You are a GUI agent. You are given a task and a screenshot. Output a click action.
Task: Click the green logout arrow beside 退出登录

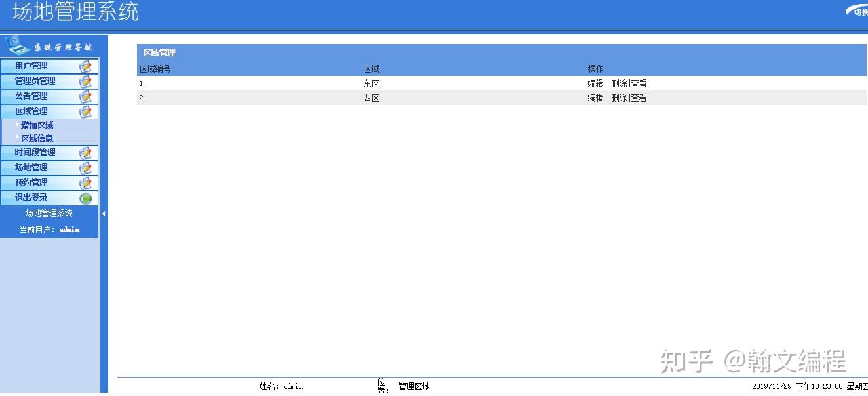(86, 197)
